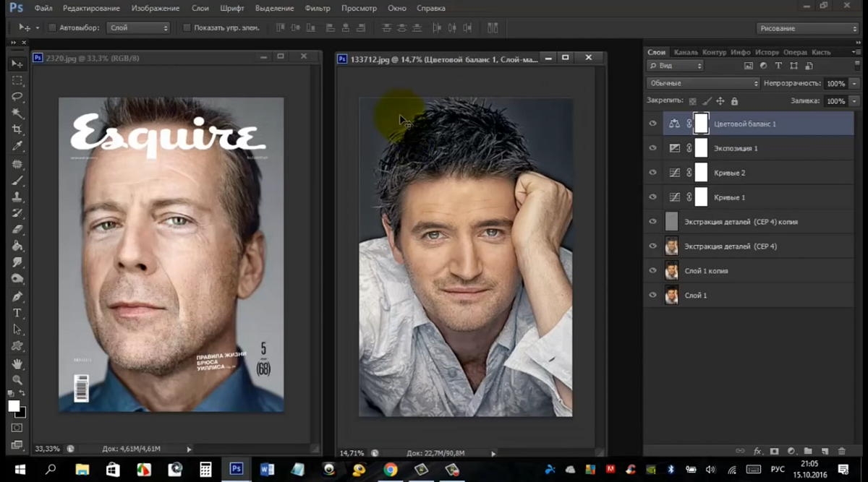
Task: Switch to the Каналы panel tab
Action: coord(685,53)
